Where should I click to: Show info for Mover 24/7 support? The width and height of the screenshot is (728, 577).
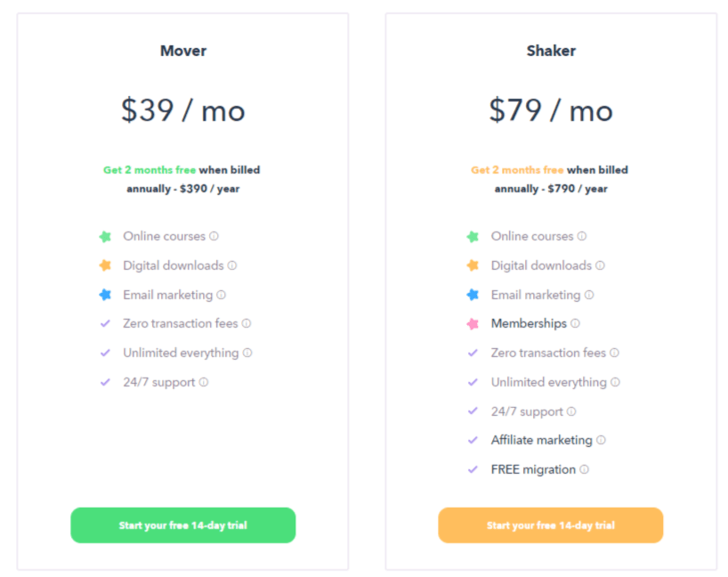(x=204, y=382)
